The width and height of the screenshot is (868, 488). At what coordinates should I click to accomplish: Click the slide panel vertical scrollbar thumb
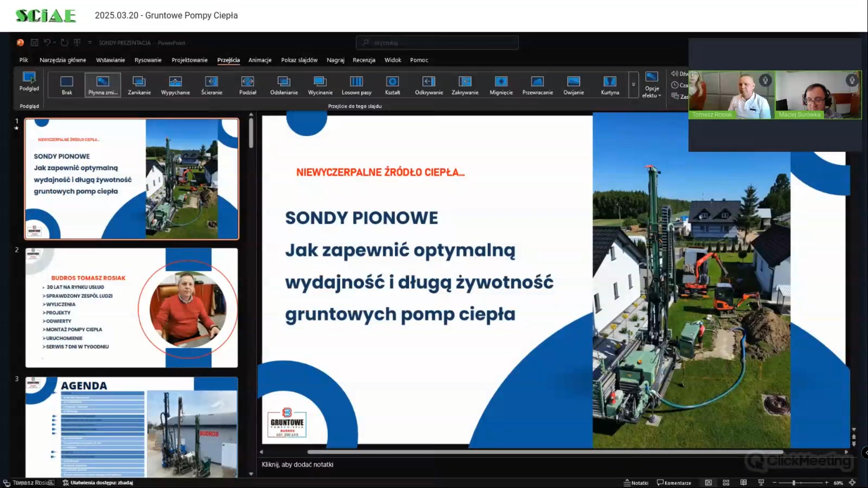click(251, 133)
